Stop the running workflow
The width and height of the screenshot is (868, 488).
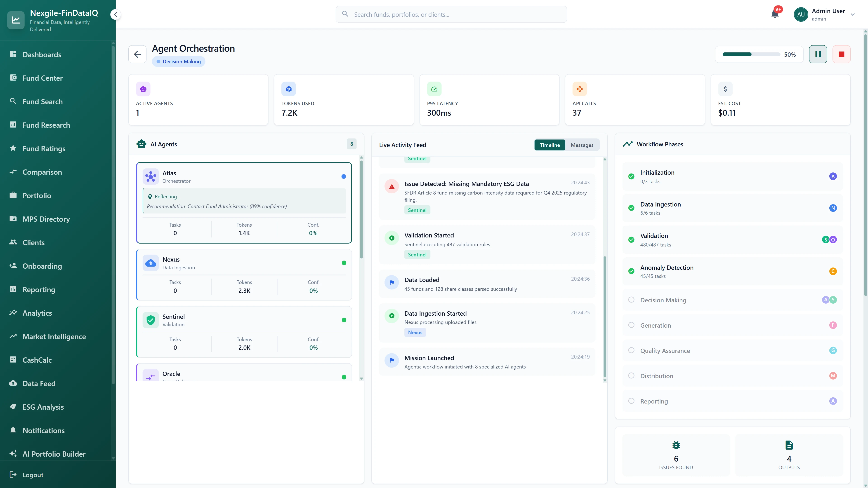pos(841,54)
